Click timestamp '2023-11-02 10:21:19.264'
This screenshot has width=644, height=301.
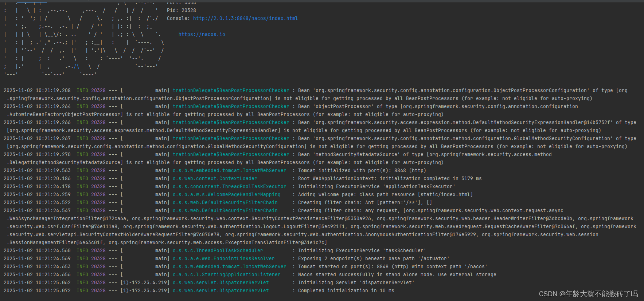(x=37, y=106)
